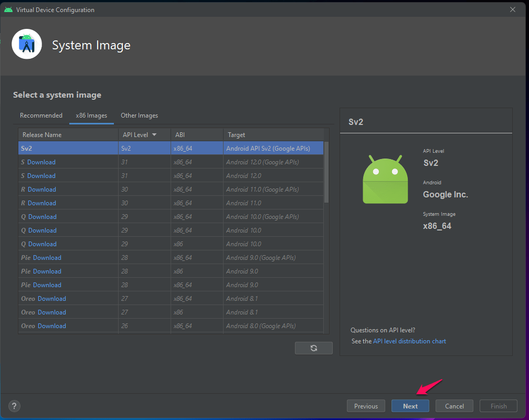This screenshot has height=420, width=529.
Task: Click 'x86_64' System Image value in details
Action: (437, 226)
